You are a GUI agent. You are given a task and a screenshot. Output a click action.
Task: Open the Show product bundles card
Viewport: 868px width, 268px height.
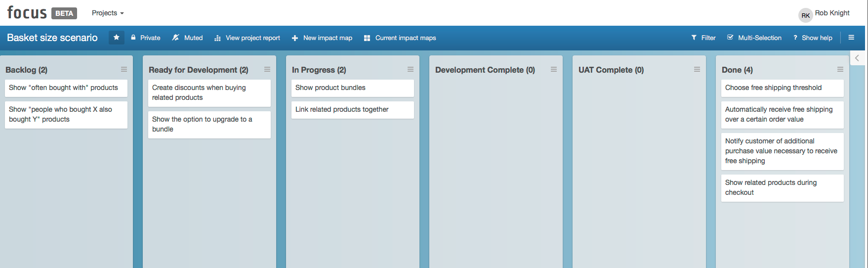352,88
